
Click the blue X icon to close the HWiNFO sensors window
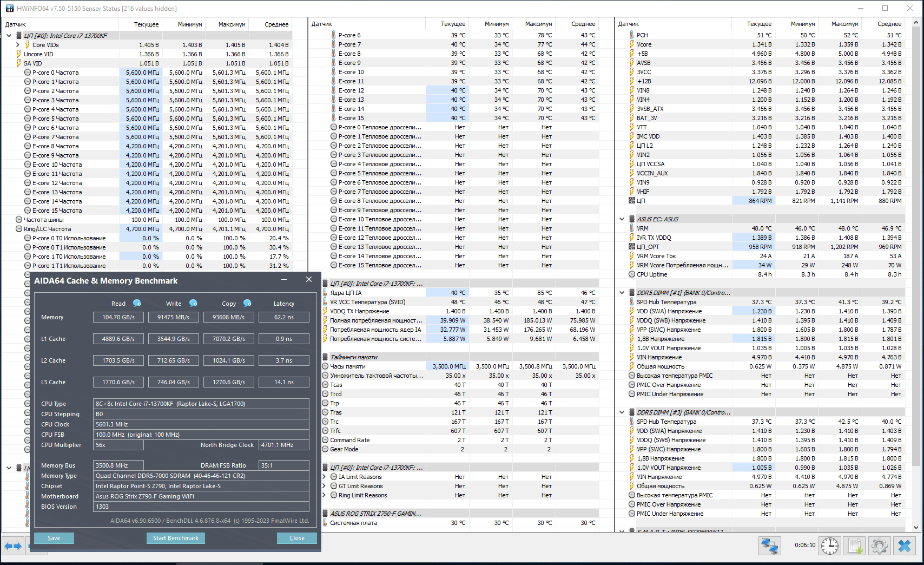905,546
